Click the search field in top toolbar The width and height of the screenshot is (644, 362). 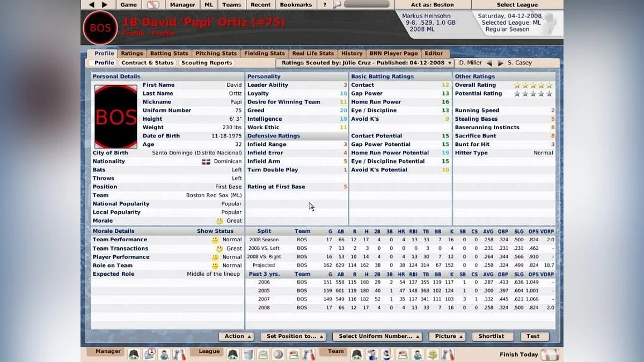(367, 5)
